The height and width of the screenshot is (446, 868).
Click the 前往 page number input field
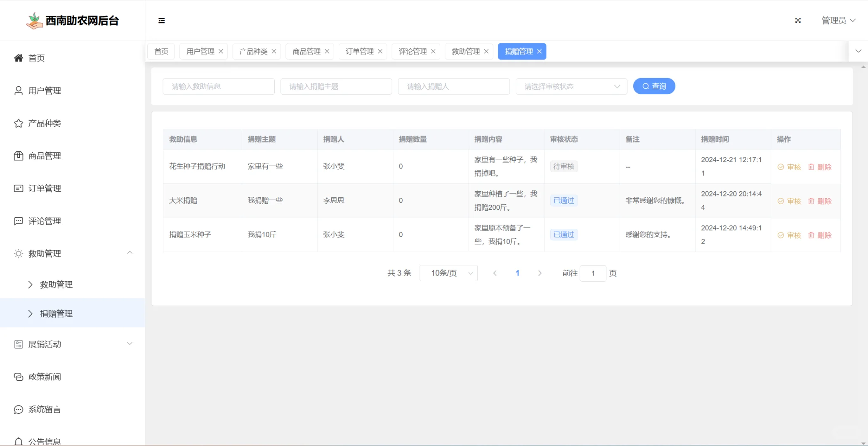pyautogui.click(x=593, y=273)
